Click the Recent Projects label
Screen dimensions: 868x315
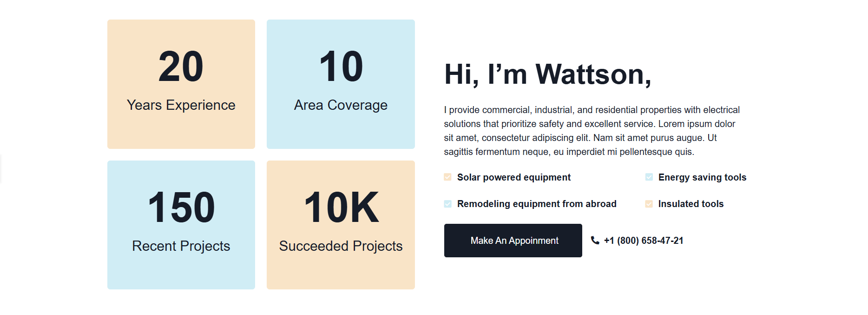[181, 246]
